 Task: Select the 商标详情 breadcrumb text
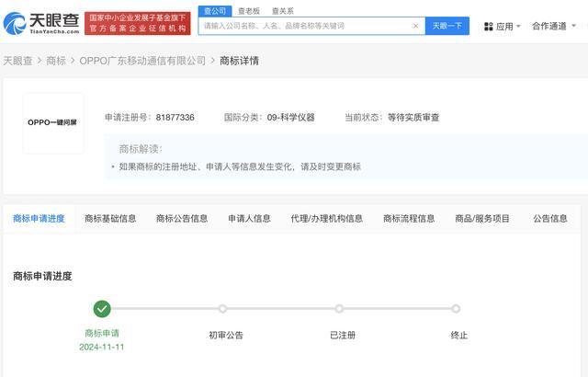point(239,61)
